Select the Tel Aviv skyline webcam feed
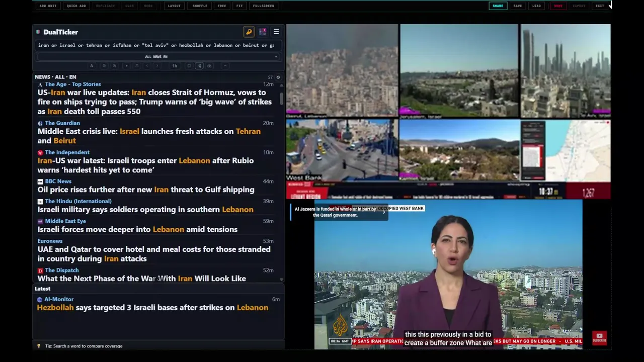Image resolution: width=644 pixels, height=362 pixels. pos(566,71)
